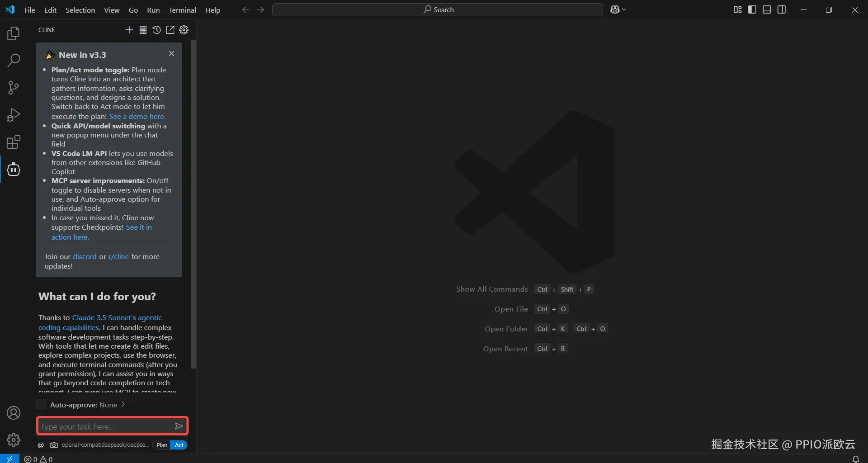Click 'Open Folder' text in editor area
The height and width of the screenshot is (463, 868).
click(x=506, y=329)
